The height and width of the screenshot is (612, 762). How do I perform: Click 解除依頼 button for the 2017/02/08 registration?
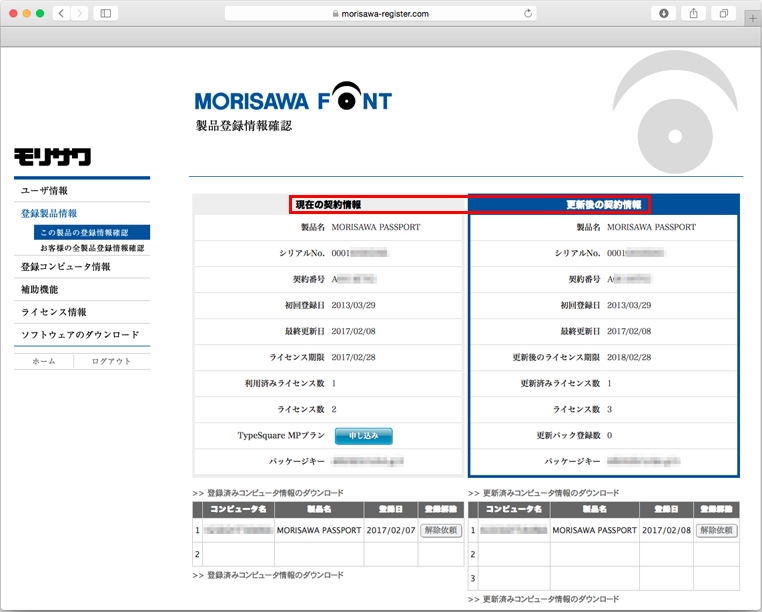coord(716,530)
